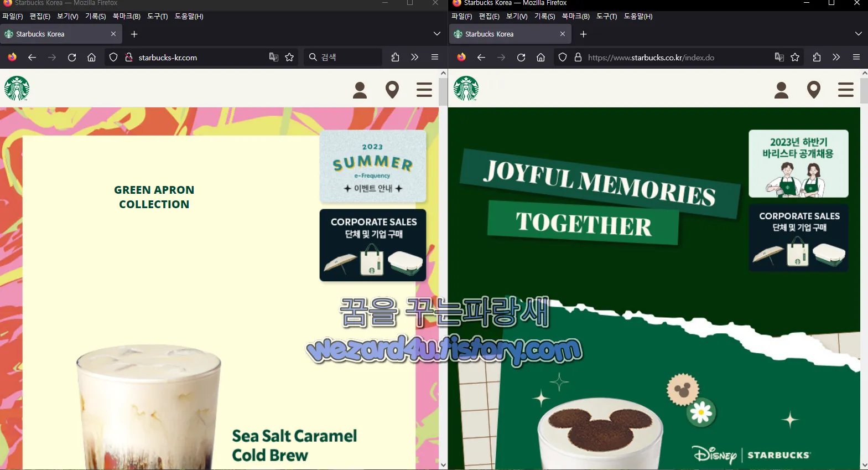868x470 pixels.
Task: Click shield tracking icon in left window
Action: point(113,57)
